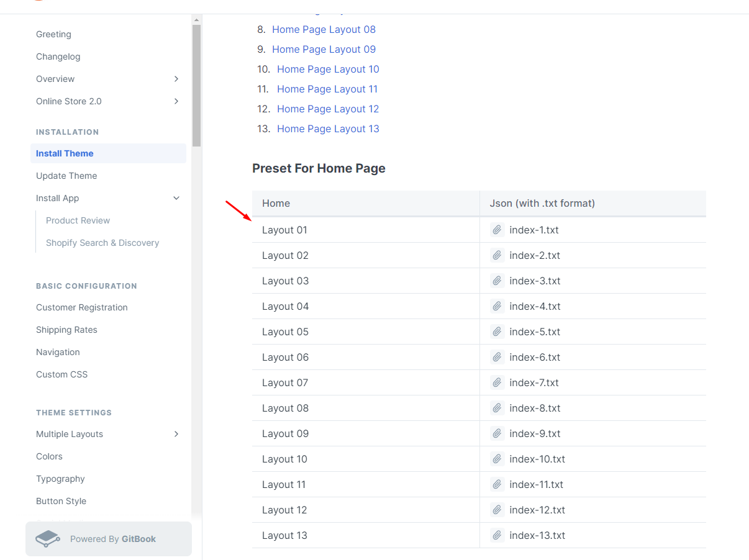
Task: Click the paperclip icon beside index-3.txt
Action: (497, 281)
